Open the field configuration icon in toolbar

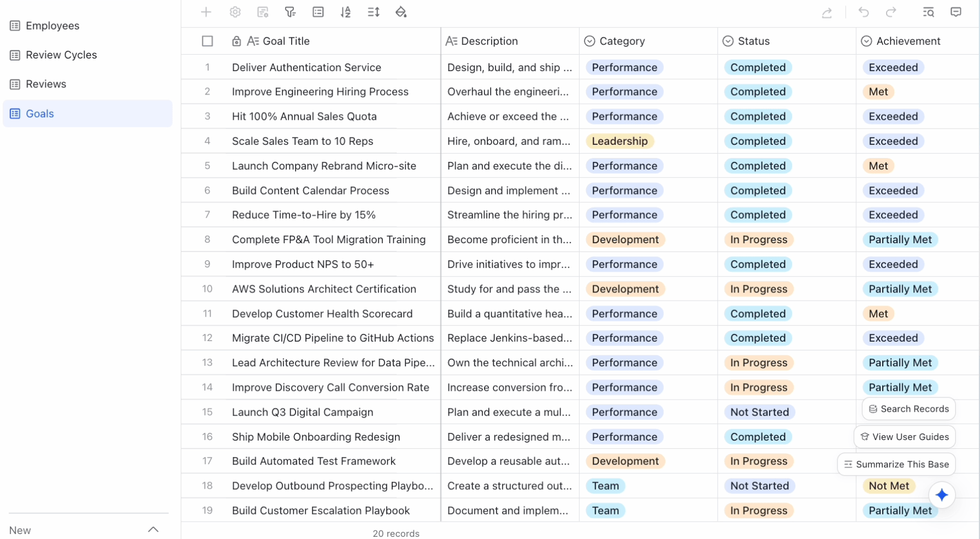[x=263, y=12]
